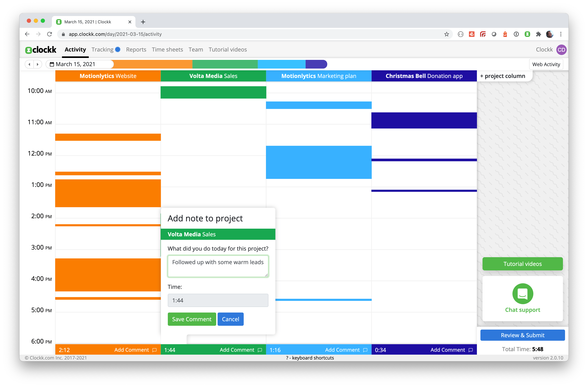Click the comment icon in Volta Media footer
Image resolution: width=588 pixels, height=387 pixels.
tap(260, 350)
